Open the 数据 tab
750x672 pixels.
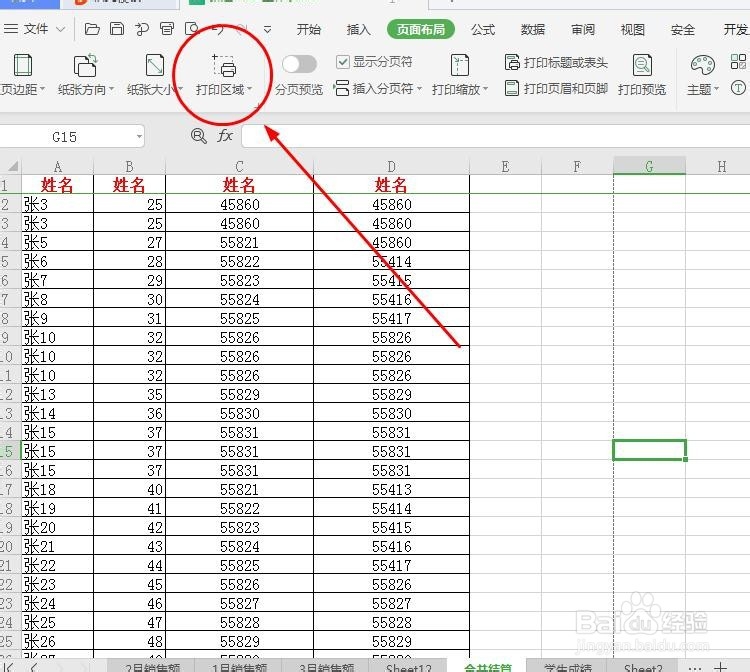533,30
